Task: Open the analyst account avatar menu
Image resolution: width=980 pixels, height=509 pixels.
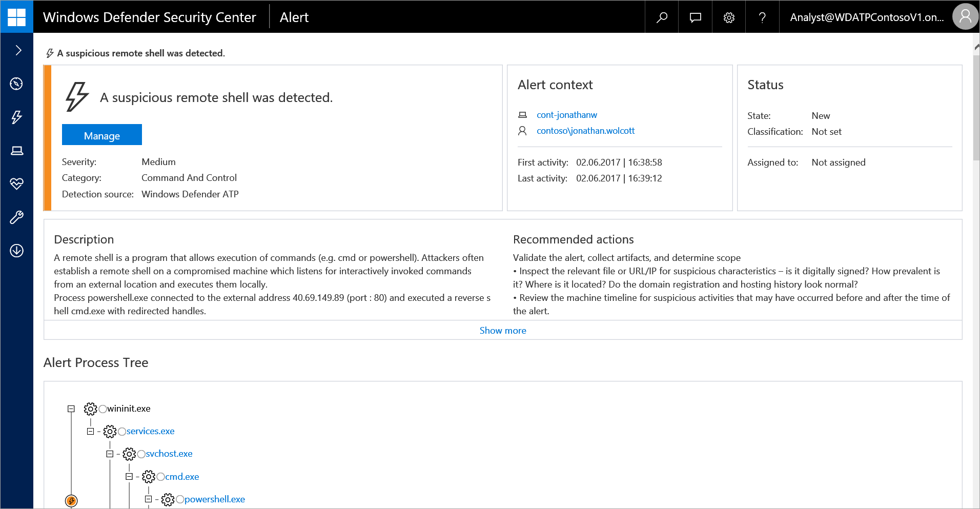Action: click(x=965, y=17)
